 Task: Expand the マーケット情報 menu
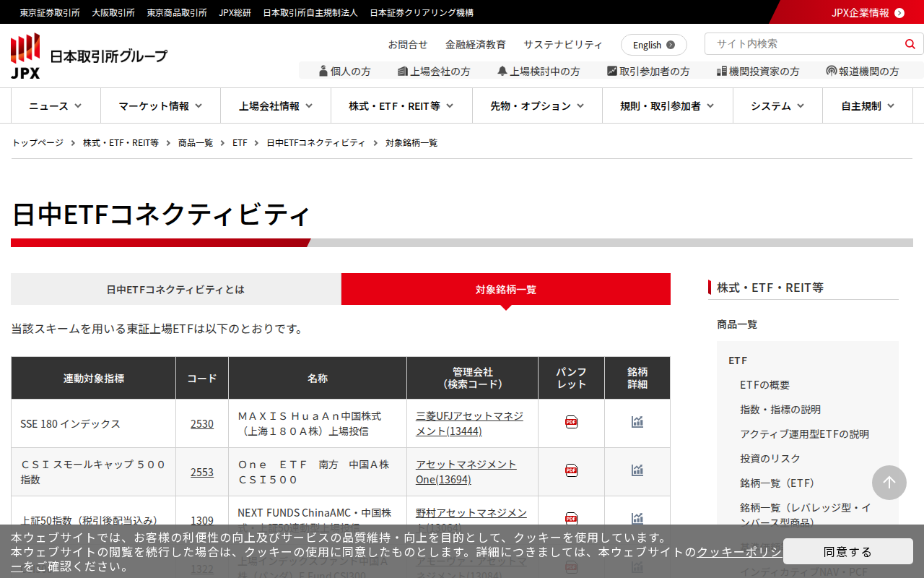[160, 105]
